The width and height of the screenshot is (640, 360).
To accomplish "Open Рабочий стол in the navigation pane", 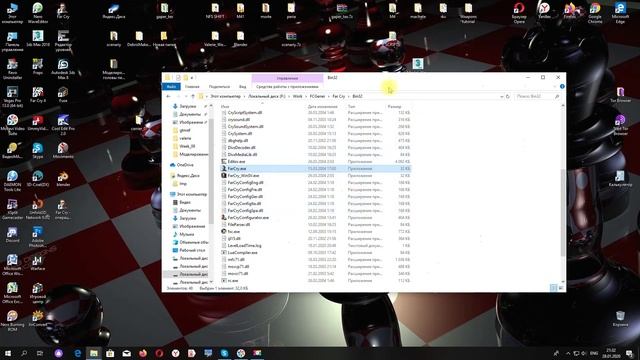I will 192,250.
